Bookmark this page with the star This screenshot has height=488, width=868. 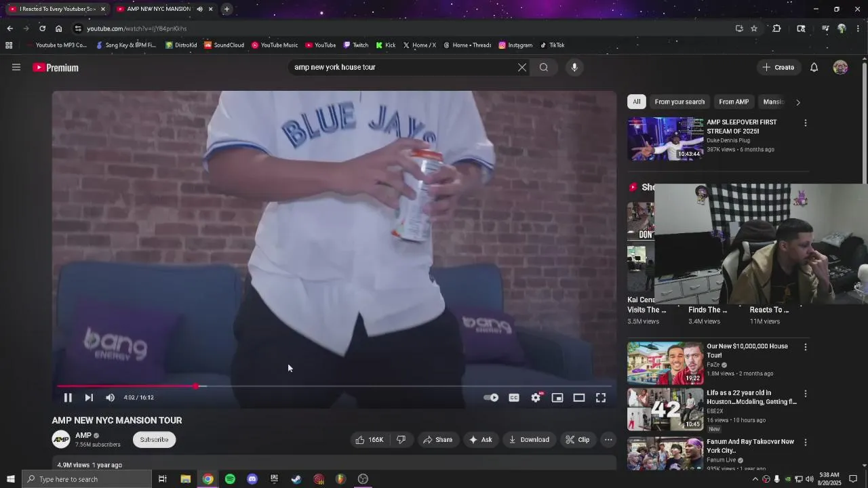tap(754, 28)
